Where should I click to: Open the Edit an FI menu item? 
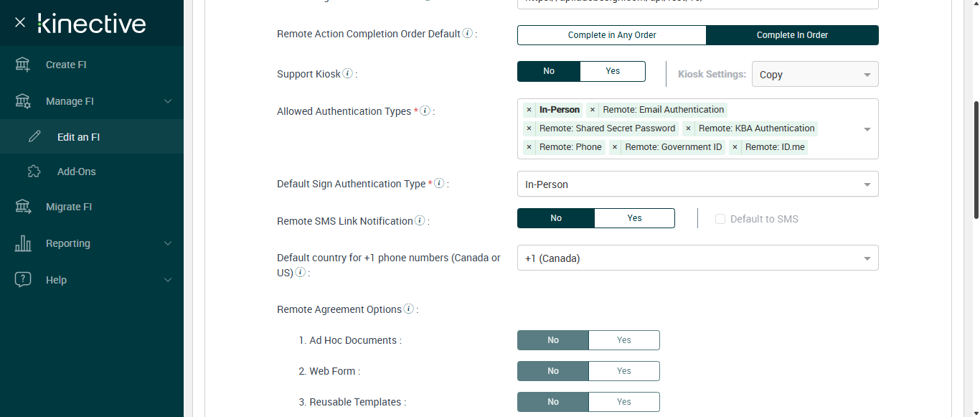pos(78,137)
